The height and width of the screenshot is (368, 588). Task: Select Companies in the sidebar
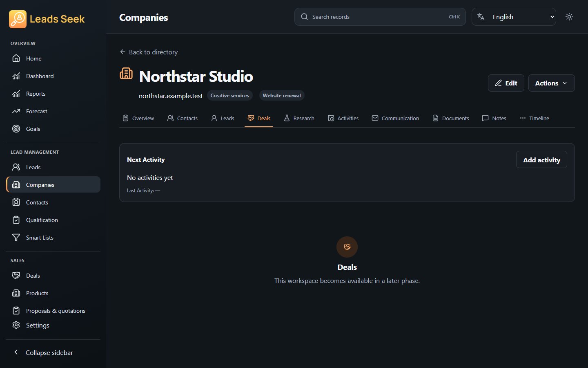[x=53, y=185]
